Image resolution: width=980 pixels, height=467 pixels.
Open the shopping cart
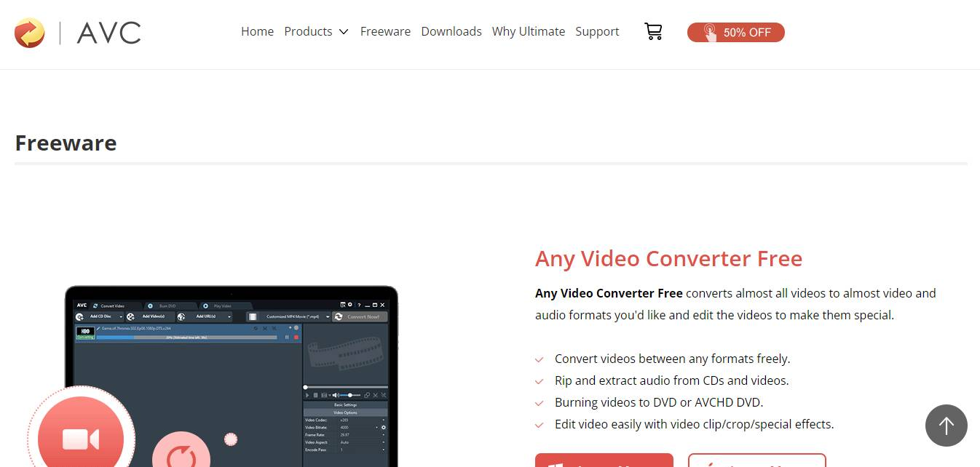pos(653,31)
